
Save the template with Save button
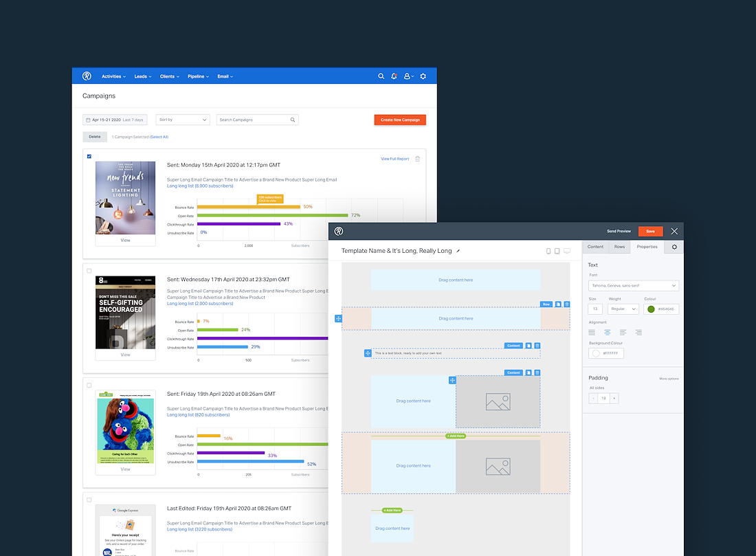[650, 232]
